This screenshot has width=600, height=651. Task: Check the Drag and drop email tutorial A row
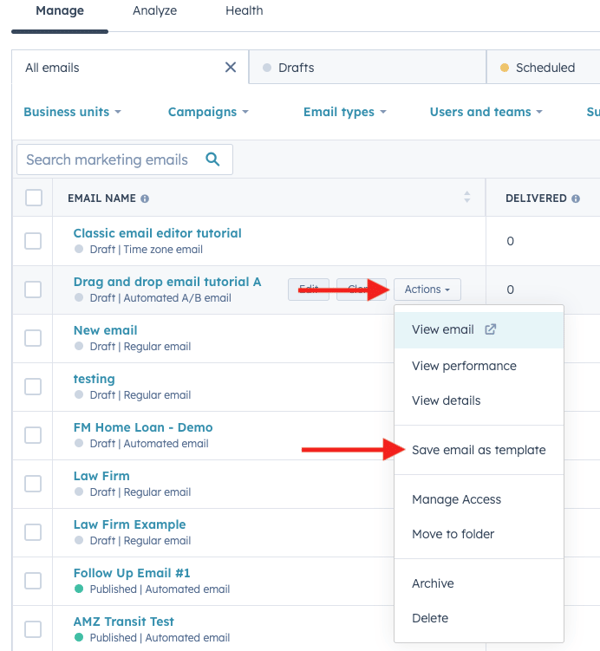coord(33,289)
